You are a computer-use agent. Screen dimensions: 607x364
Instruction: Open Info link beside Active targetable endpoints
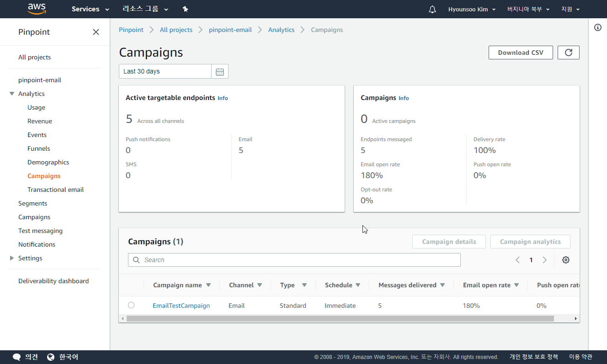pos(223,98)
